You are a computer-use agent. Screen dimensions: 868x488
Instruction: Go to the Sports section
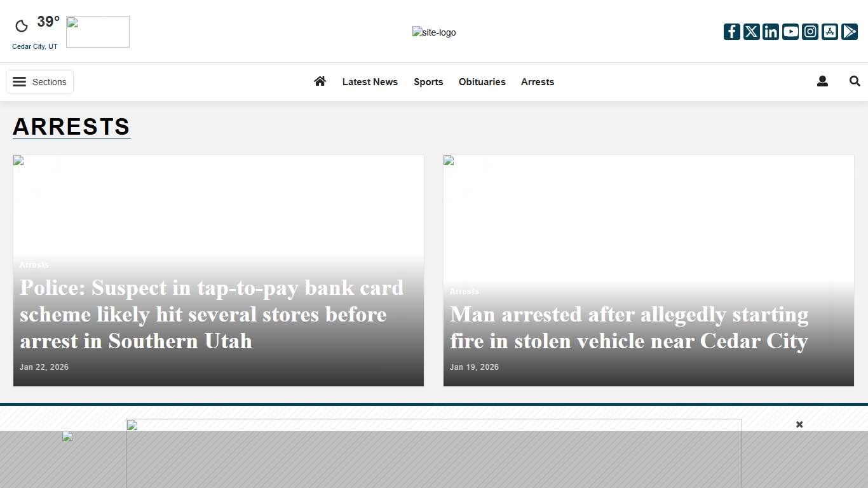tap(428, 81)
